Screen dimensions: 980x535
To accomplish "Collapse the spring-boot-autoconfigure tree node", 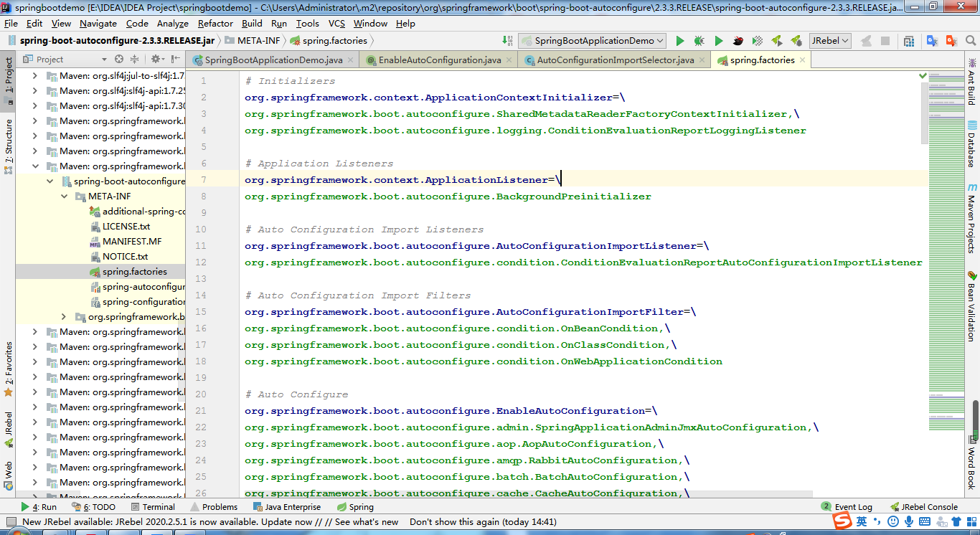I will pyautogui.click(x=50, y=181).
